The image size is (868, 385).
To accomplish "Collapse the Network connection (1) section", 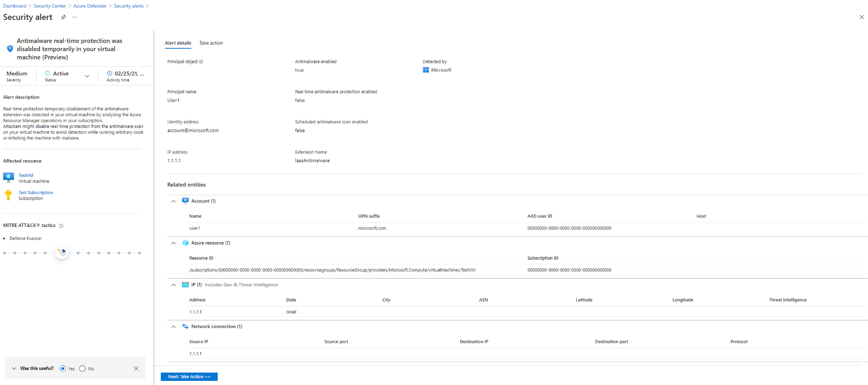I will [x=174, y=327].
